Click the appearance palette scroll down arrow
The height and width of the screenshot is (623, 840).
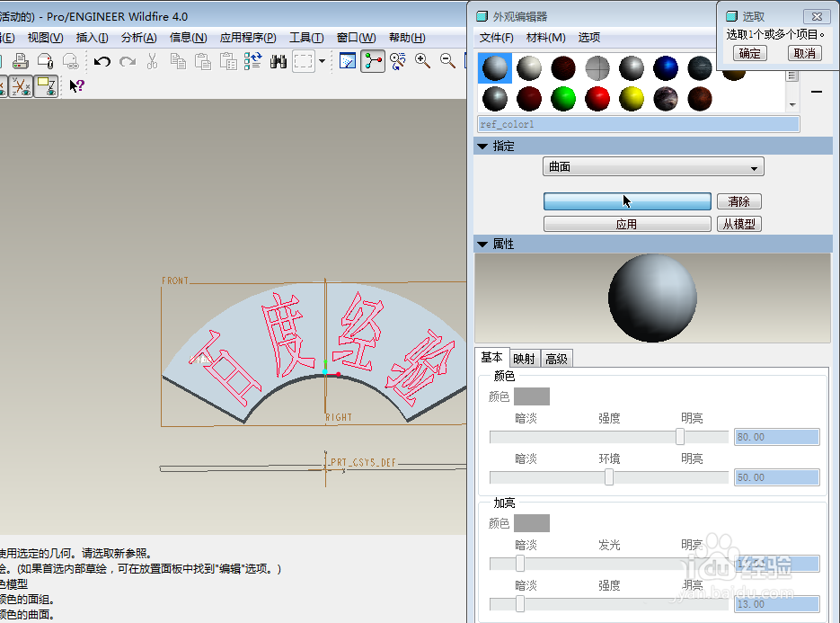point(792,105)
